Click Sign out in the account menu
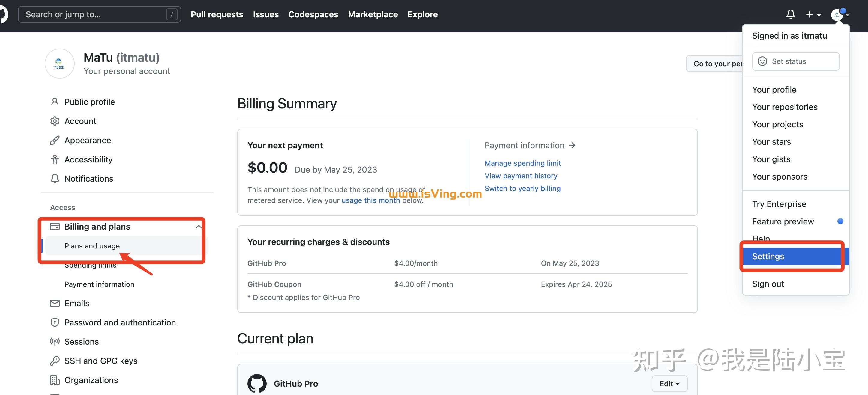 click(x=768, y=284)
